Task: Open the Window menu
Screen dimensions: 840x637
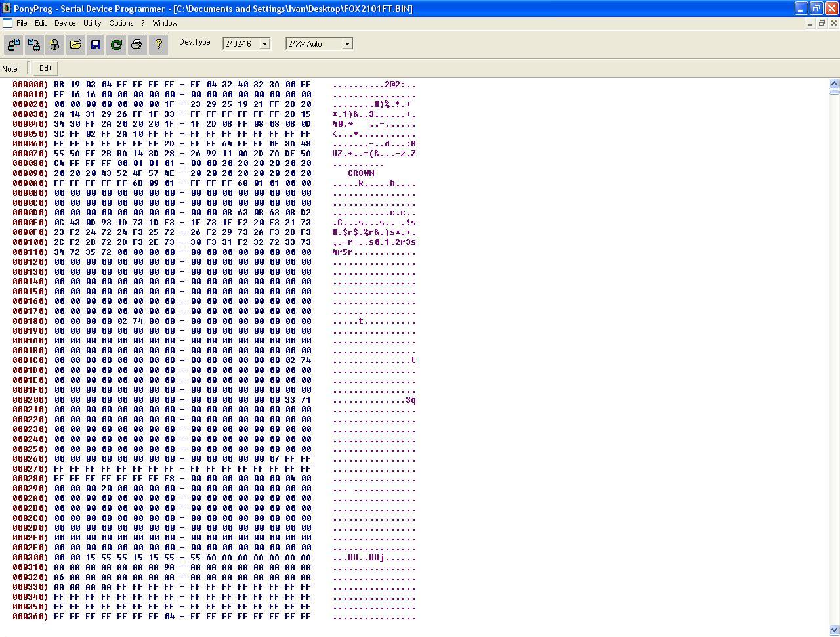Action: click(x=165, y=23)
